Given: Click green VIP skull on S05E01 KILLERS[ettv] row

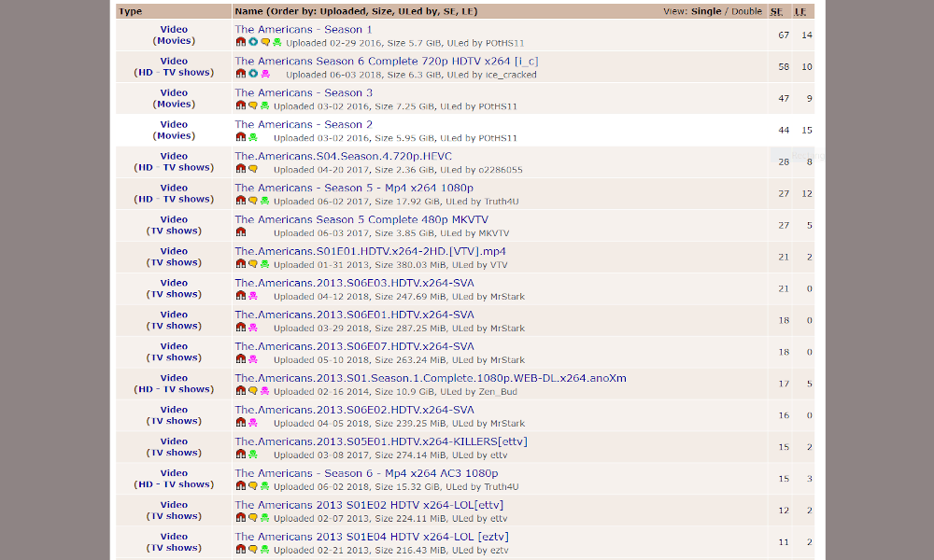Looking at the screenshot, I should (x=253, y=455).
